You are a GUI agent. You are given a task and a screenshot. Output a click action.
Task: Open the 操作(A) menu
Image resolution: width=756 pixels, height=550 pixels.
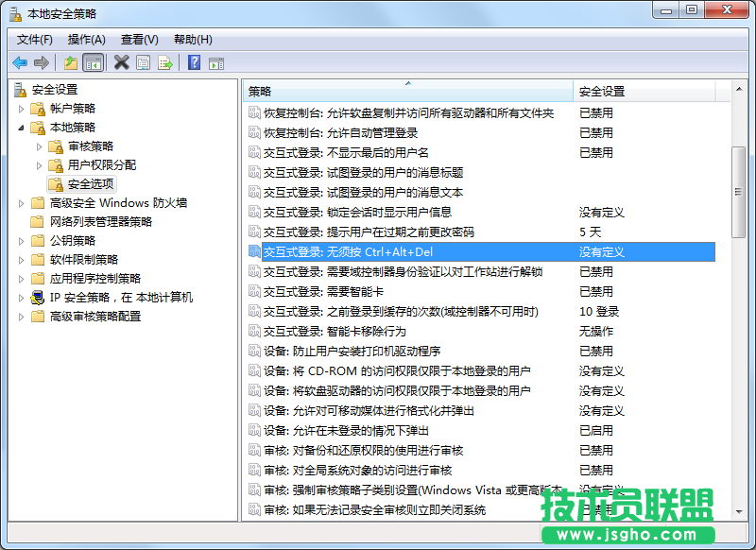[86, 39]
